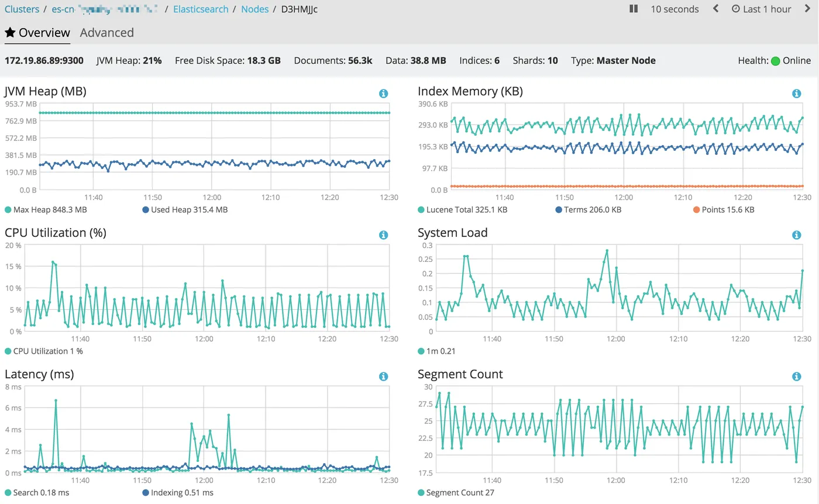Click the Free Disk Space 18.3 GB stat
This screenshot has width=819, height=504.
[228, 61]
